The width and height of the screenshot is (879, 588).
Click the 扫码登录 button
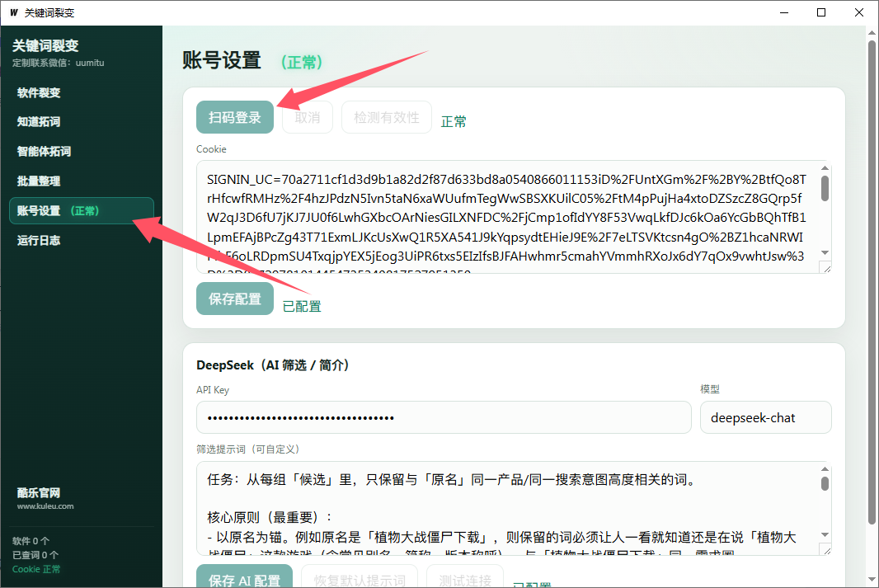pos(235,117)
